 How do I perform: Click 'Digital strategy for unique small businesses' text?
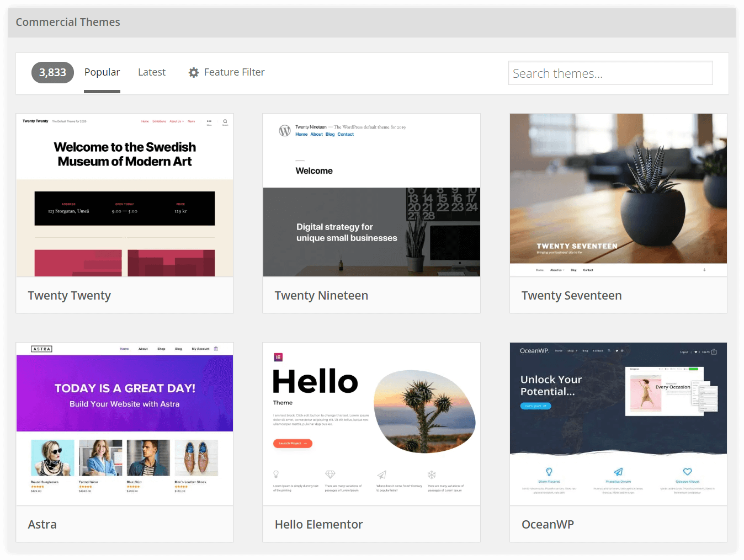pyautogui.click(x=347, y=232)
